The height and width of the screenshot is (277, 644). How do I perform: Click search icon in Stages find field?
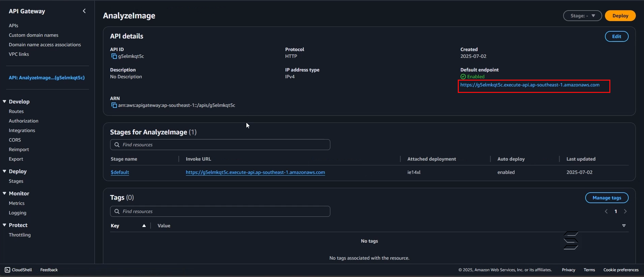[117, 145]
